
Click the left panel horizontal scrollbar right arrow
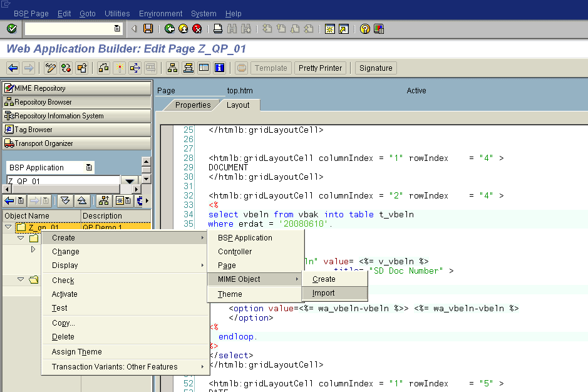pos(136,189)
